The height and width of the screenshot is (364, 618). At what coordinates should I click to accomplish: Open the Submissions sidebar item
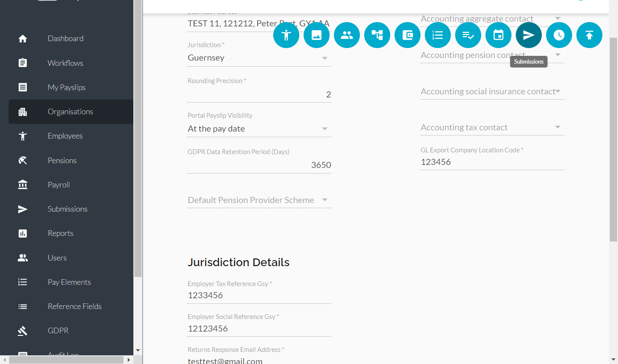pyautogui.click(x=71, y=209)
